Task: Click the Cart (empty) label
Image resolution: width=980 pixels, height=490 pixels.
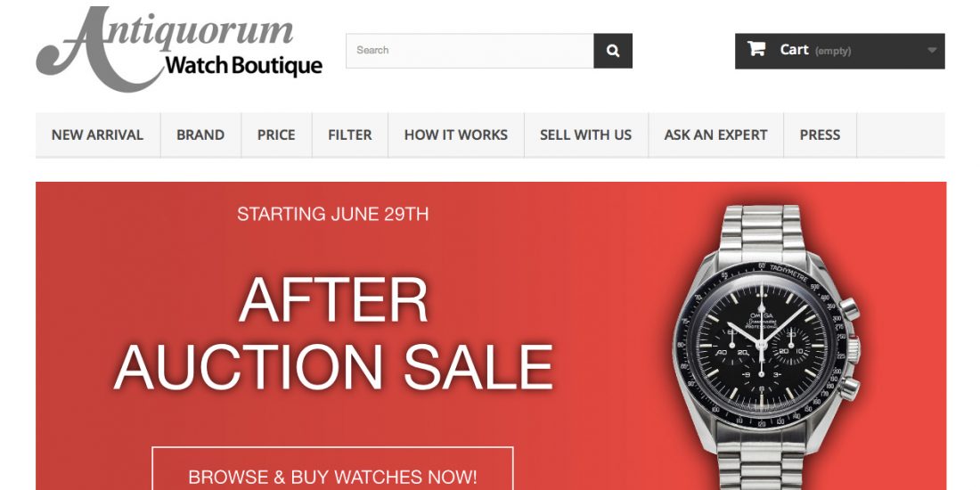Action: pos(815,50)
